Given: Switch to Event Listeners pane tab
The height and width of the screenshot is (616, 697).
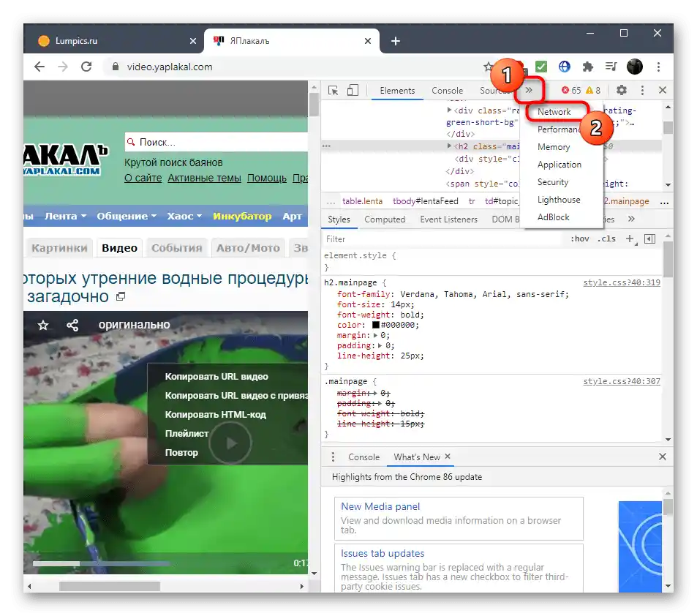Looking at the screenshot, I should [448, 219].
